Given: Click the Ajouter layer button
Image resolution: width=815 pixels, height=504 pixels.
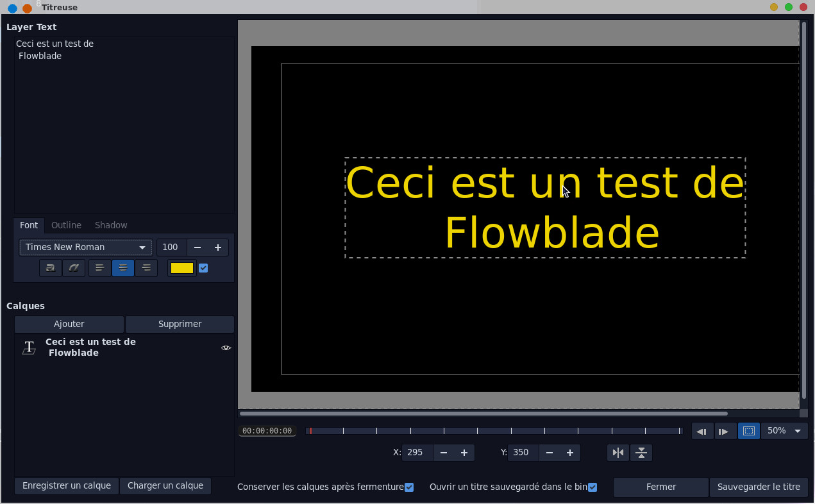Looking at the screenshot, I should click(69, 324).
